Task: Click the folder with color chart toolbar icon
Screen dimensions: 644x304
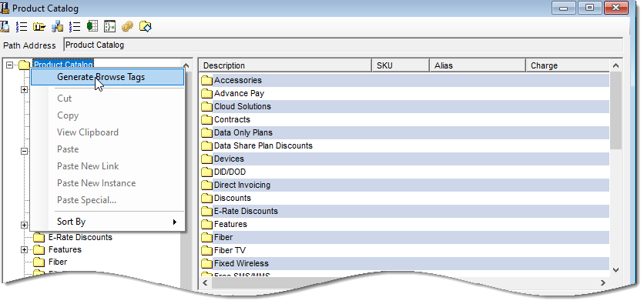Action: point(39,27)
